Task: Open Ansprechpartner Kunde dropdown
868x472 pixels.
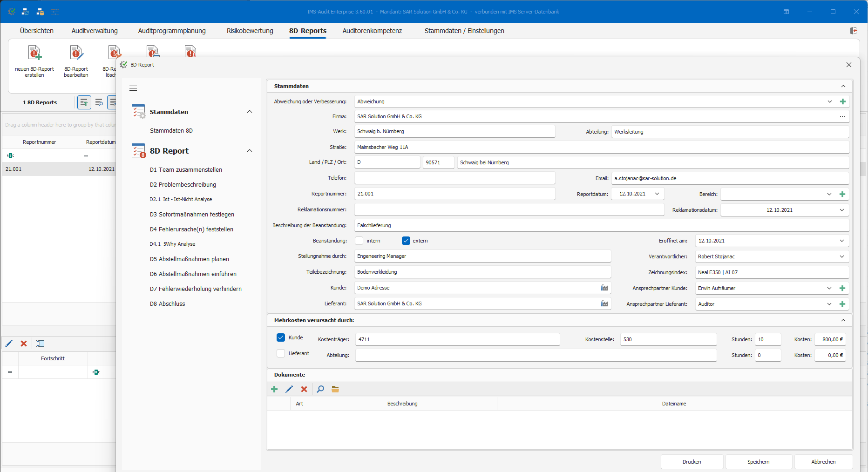Action: [x=829, y=288]
